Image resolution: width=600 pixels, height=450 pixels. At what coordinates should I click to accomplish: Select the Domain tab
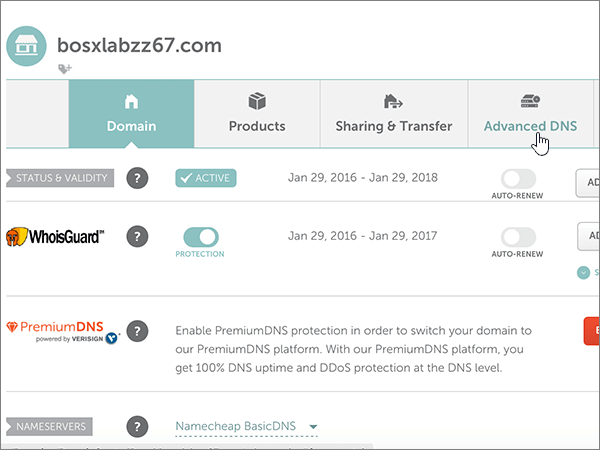click(x=131, y=114)
